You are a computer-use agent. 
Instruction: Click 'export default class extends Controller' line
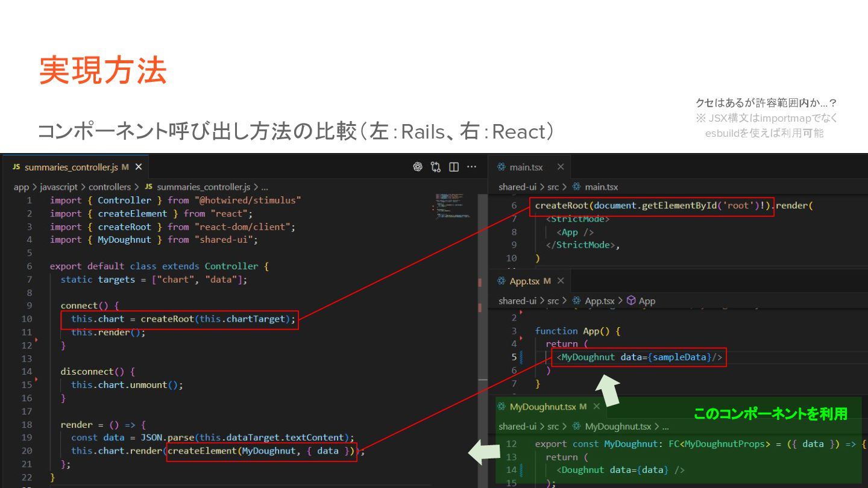coord(159,266)
